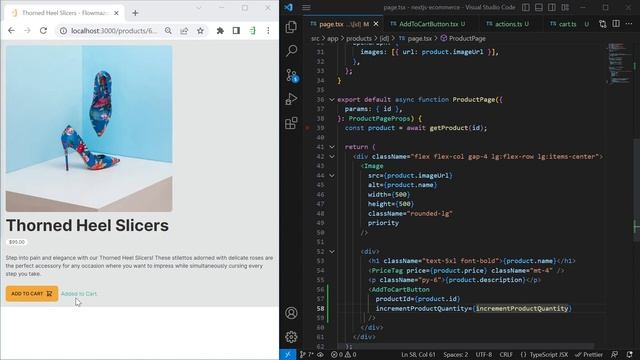Open the Run and Debug view
The height and width of the screenshot is (360, 640).
click(x=291, y=99)
